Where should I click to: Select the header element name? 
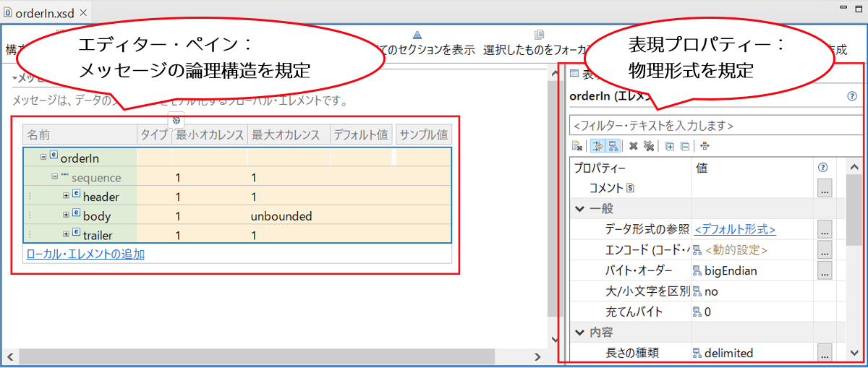tap(101, 196)
